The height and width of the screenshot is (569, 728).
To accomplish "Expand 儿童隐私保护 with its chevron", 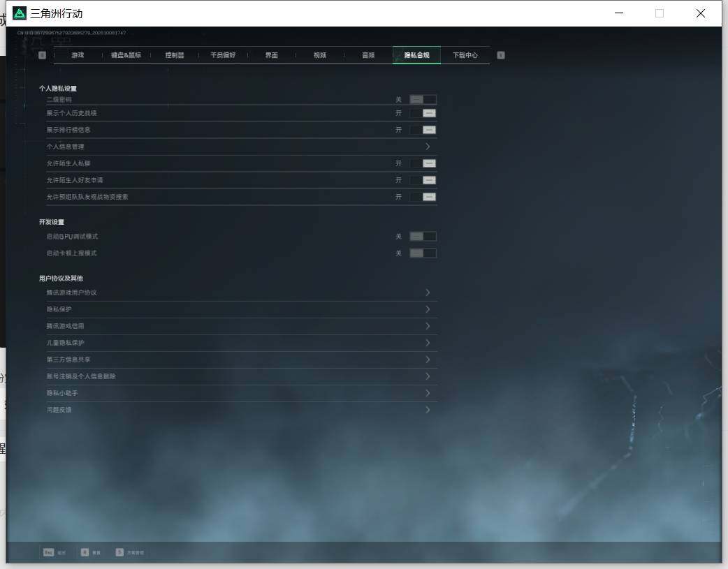I will [428, 343].
